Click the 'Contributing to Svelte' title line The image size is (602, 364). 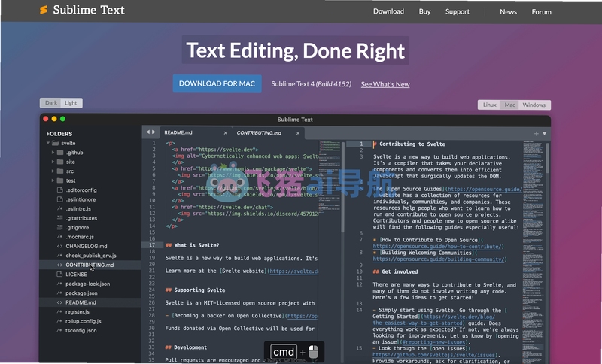pyautogui.click(x=409, y=144)
